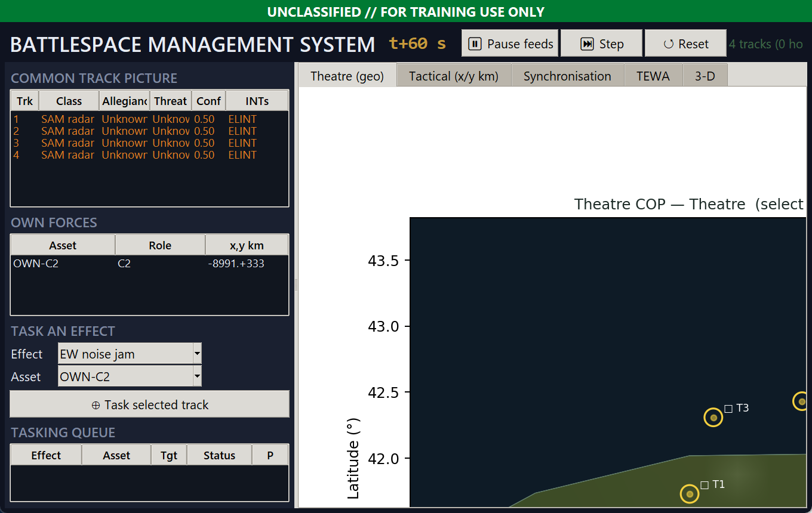Select track 4 SAM radar row

(150, 155)
